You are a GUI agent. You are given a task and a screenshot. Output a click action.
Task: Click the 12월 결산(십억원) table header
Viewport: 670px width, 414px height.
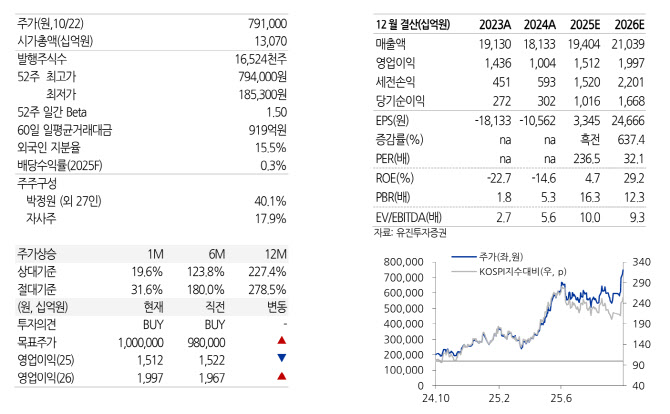pos(414,23)
